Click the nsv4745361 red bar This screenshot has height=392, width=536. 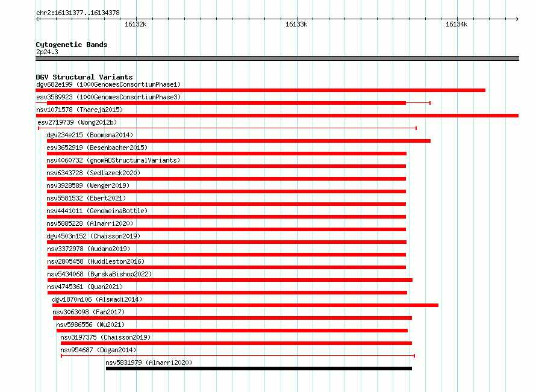click(x=227, y=293)
